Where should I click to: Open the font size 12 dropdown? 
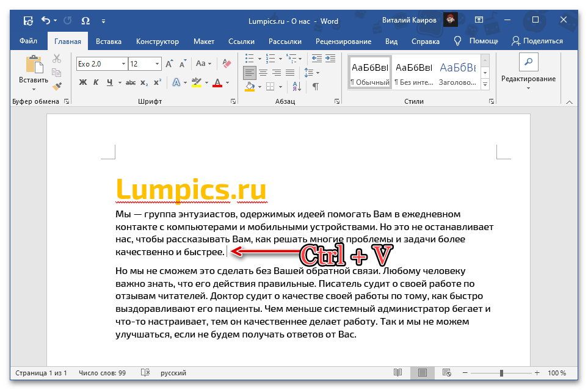pos(158,63)
